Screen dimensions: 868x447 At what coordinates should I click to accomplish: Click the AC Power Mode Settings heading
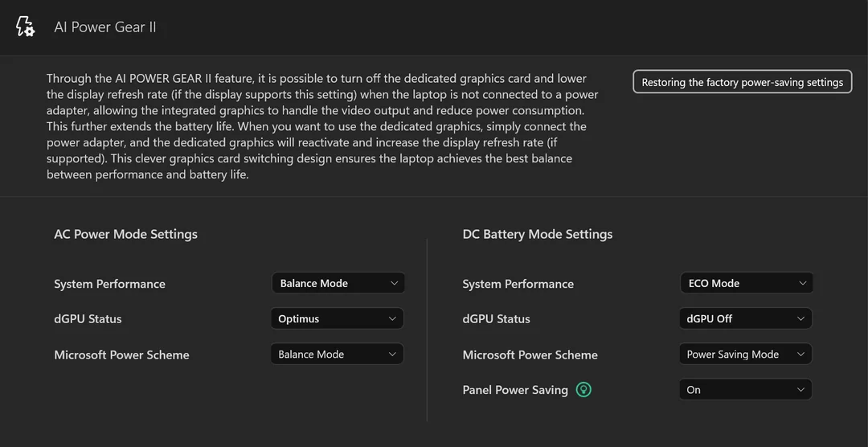[125, 234]
